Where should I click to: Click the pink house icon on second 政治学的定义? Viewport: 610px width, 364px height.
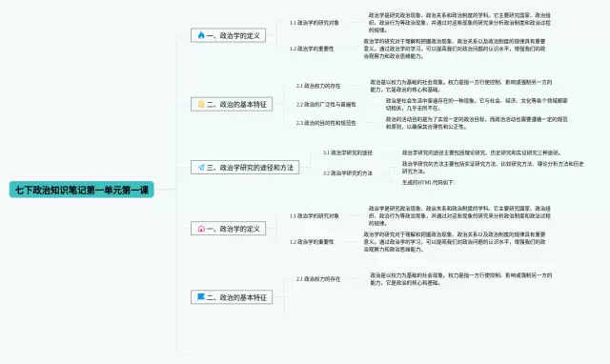(x=201, y=229)
